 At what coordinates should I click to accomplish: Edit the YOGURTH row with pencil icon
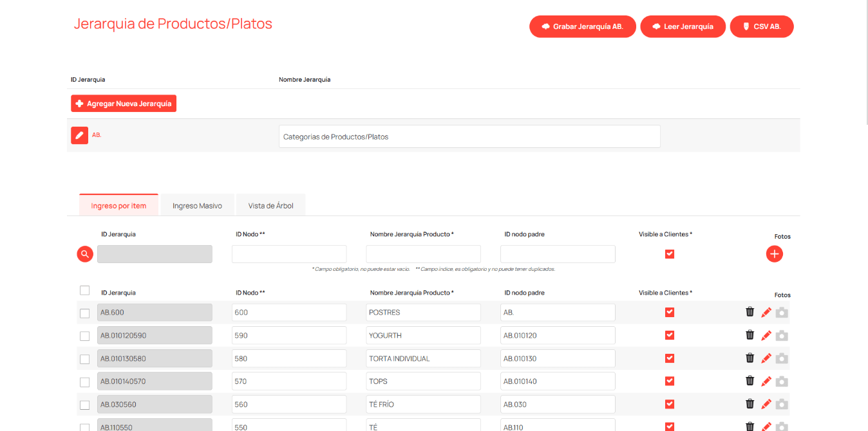766,335
